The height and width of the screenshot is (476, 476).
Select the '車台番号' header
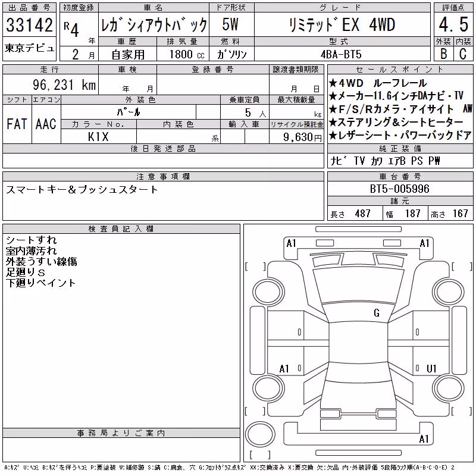(400, 176)
